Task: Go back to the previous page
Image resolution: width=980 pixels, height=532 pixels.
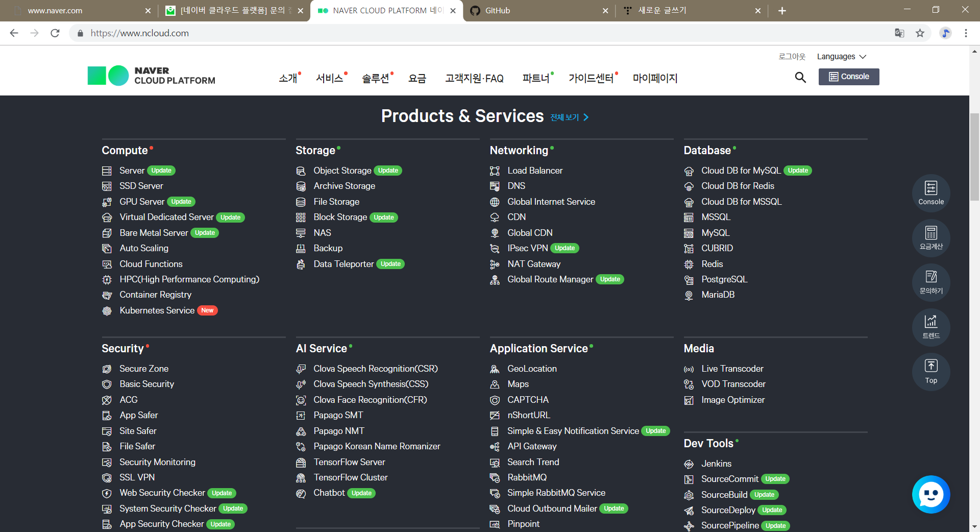Action: coord(14,33)
